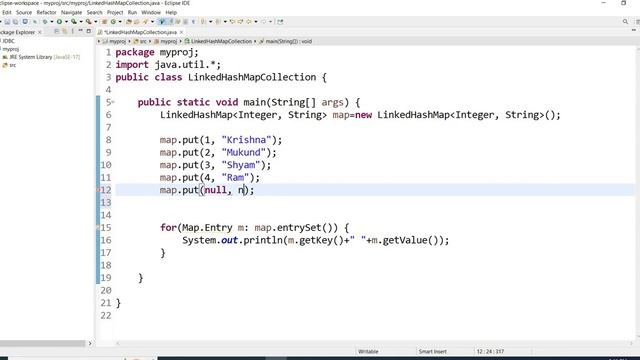The width and height of the screenshot is (640, 360).
Task: Click the New Java Package icon
Action: click(x=104, y=22)
